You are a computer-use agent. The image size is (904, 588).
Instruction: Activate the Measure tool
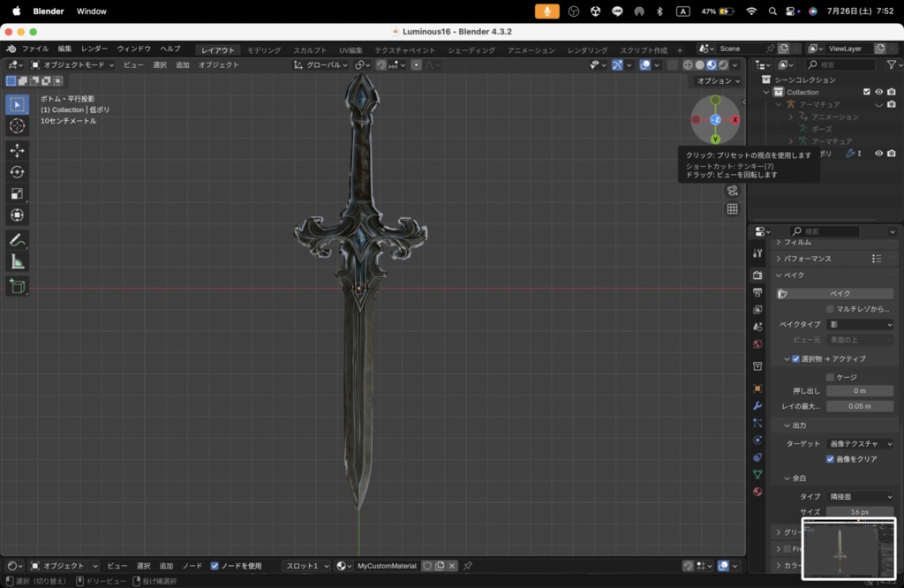(18, 260)
